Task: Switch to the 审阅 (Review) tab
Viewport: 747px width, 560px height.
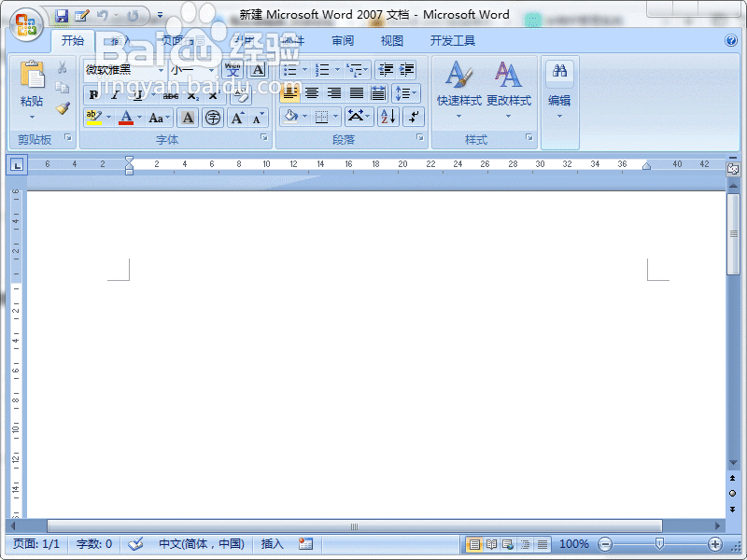Action: [x=343, y=40]
